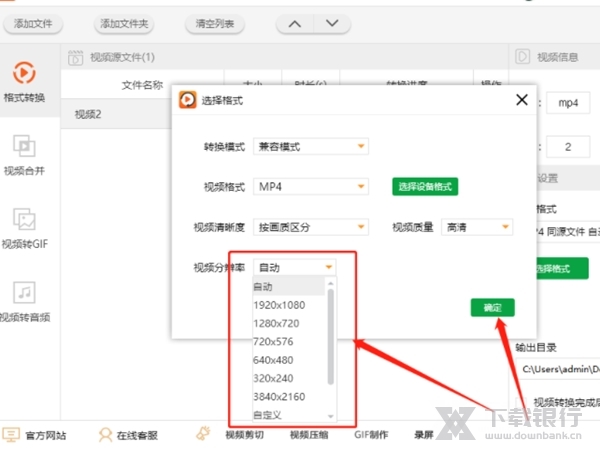Viewport: 600px width, 449px height.
Task: Choose 720x576 resolution
Action: click(x=289, y=341)
